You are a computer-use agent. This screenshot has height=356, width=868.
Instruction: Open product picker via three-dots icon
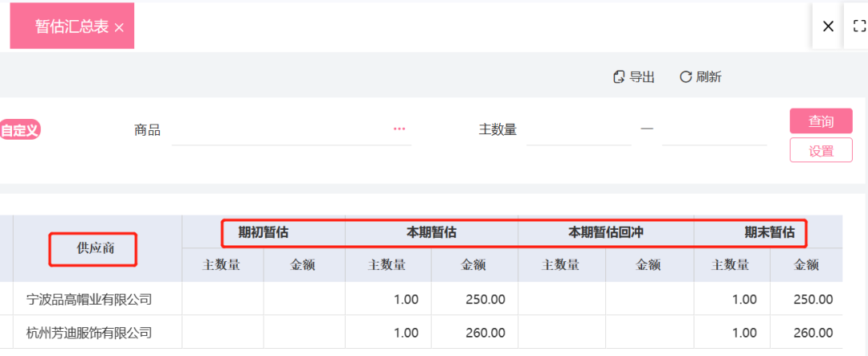click(399, 129)
